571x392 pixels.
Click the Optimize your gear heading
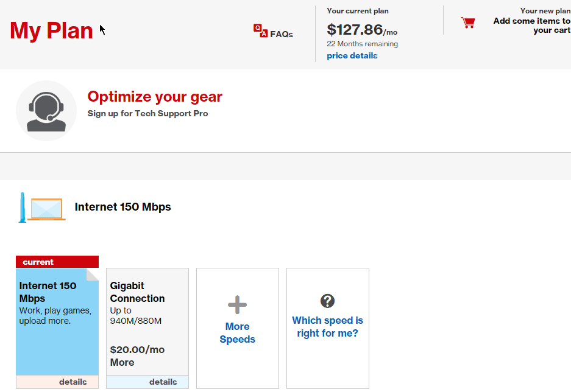coord(155,97)
